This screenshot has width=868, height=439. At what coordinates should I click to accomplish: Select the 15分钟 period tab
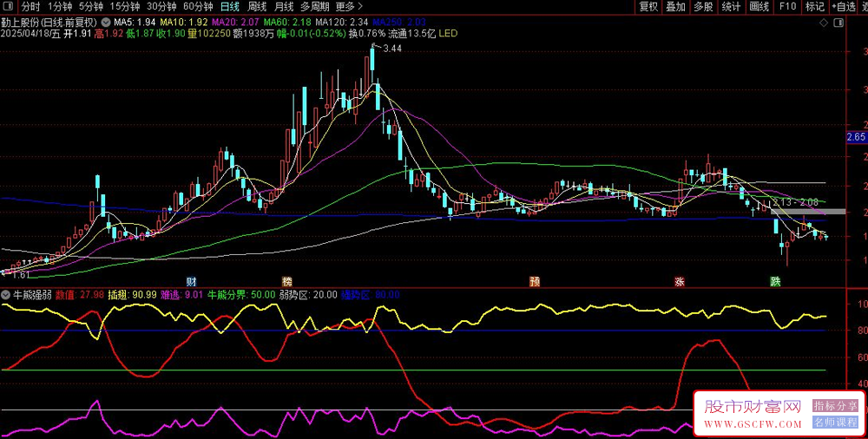click(x=124, y=7)
